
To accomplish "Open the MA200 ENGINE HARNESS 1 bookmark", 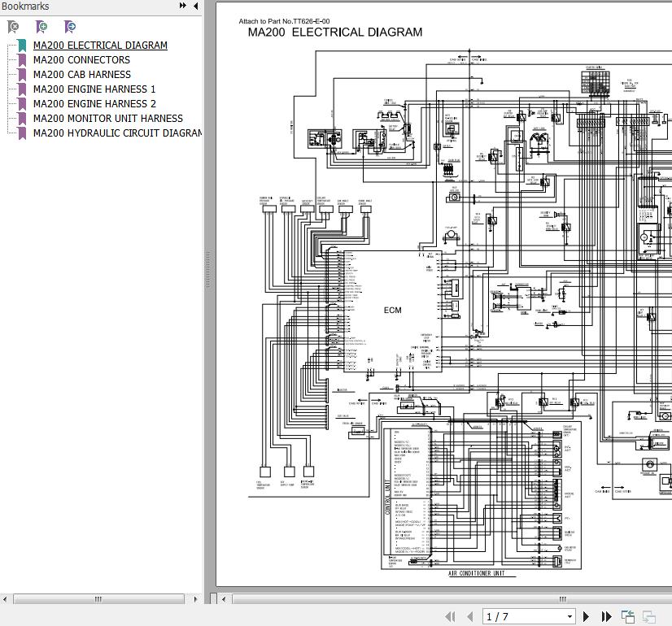I will click(94, 89).
